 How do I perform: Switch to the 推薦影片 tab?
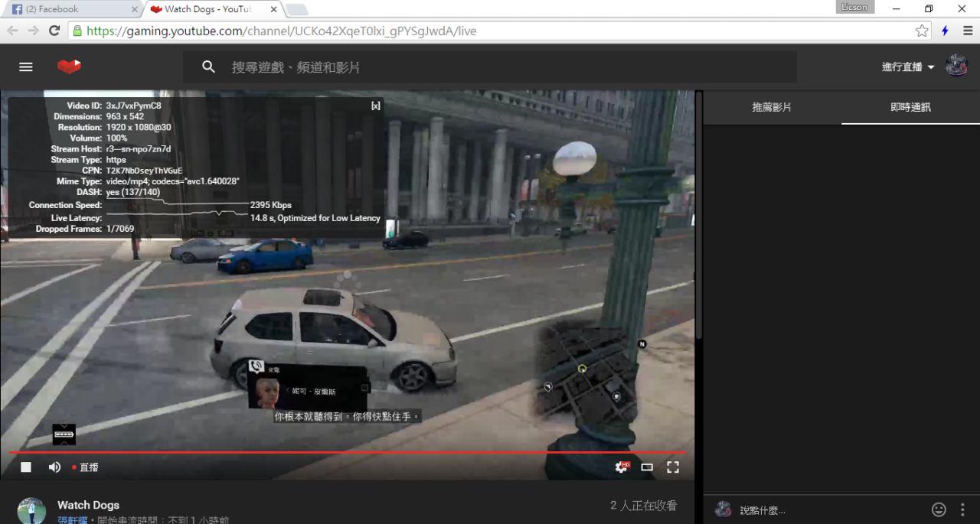(x=772, y=108)
